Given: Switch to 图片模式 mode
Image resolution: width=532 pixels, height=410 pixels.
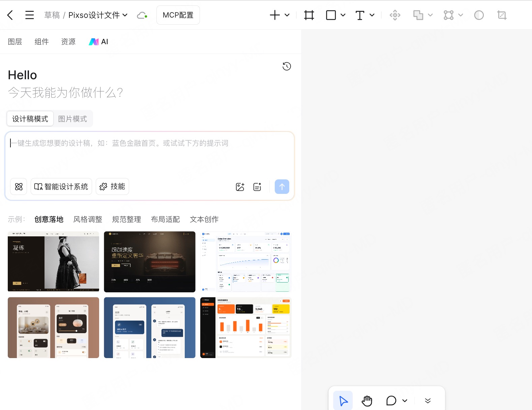Looking at the screenshot, I should tap(72, 119).
